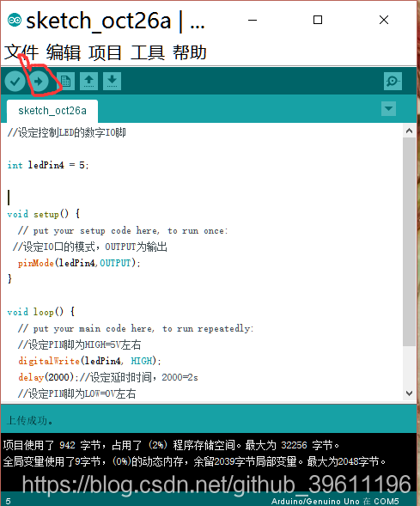Click console line '全局变量使用了9字节'

coord(194,461)
